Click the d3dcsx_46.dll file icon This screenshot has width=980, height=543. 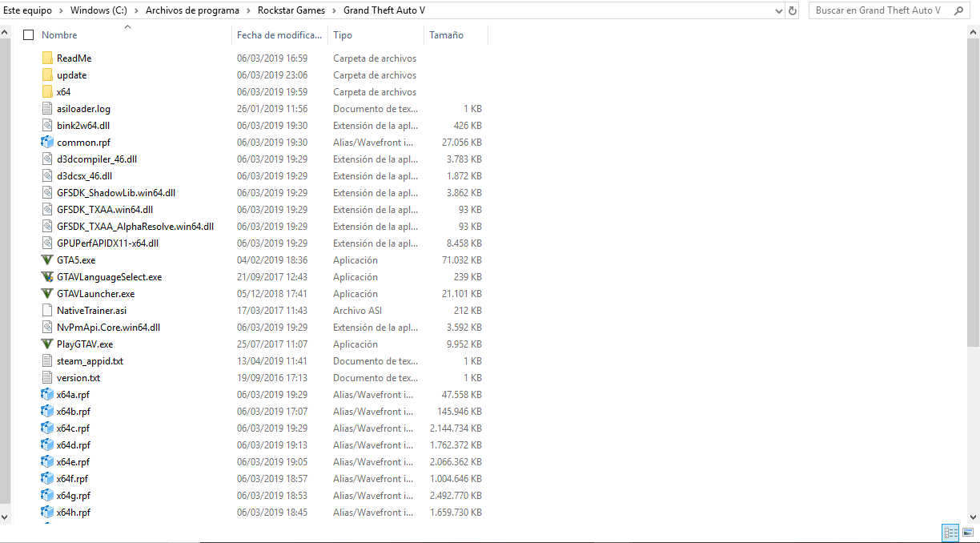[x=47, y=176]
